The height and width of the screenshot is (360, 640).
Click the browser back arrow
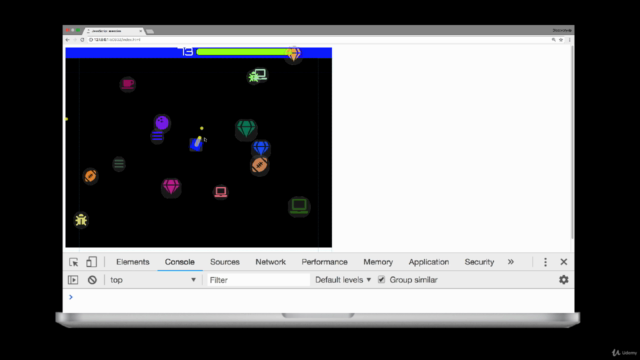[x=68, y=40]
